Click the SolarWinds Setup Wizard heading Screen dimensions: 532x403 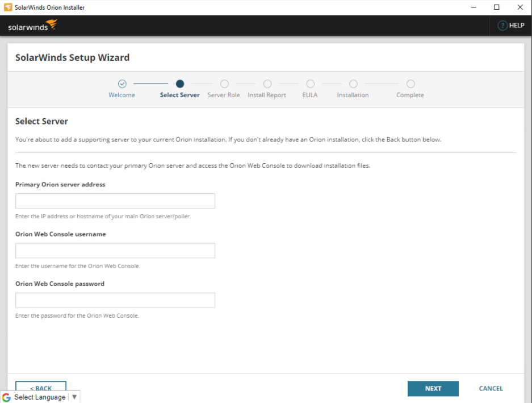(x=72, y=57)
